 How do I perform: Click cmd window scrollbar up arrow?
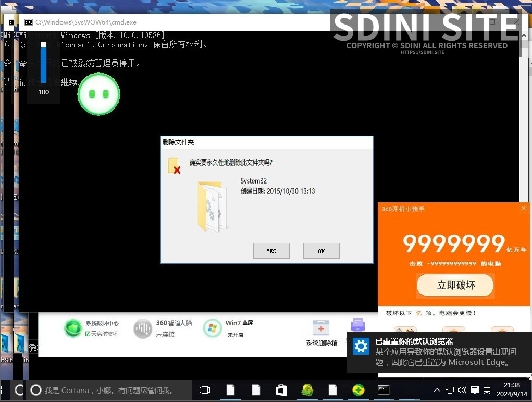click(524, 35)
